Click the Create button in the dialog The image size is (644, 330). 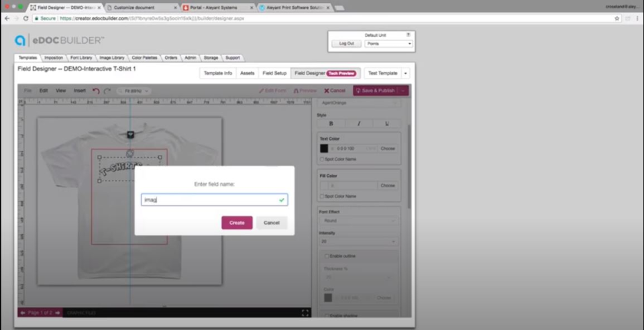click(x=237, y=223)
